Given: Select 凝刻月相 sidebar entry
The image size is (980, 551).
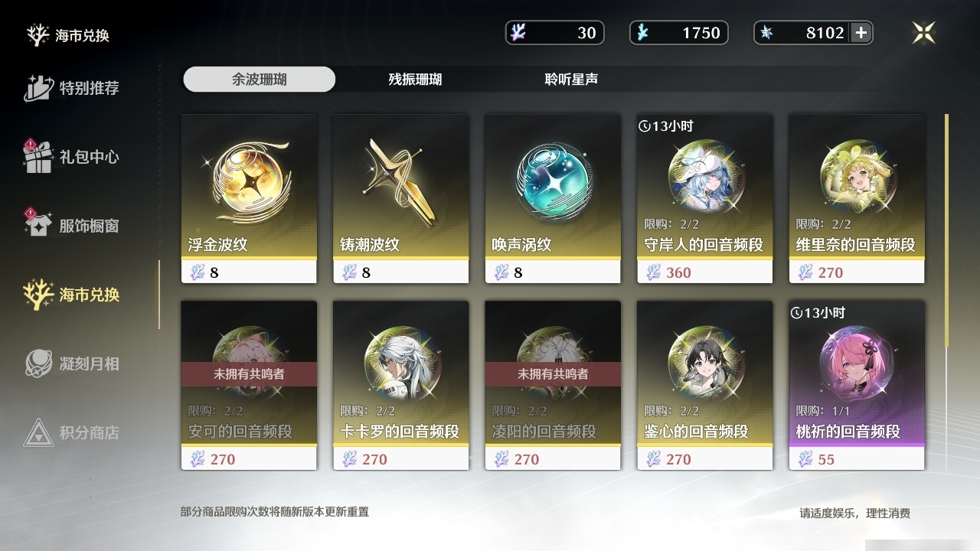Looking at the screenshot, I should [x=72, y=364].
